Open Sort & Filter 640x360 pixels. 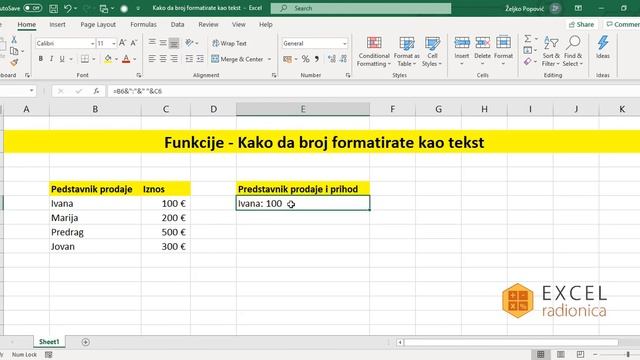551,51
